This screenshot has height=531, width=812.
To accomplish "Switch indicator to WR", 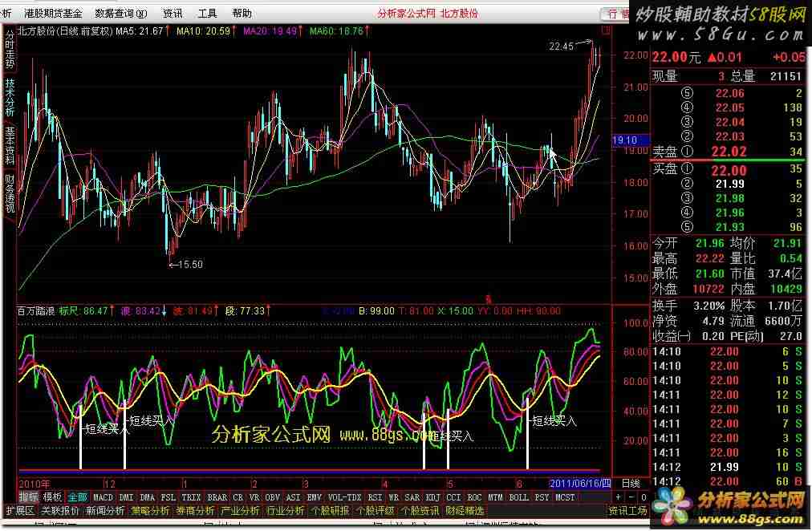I will pyautogui.click(x=394, y=497).
